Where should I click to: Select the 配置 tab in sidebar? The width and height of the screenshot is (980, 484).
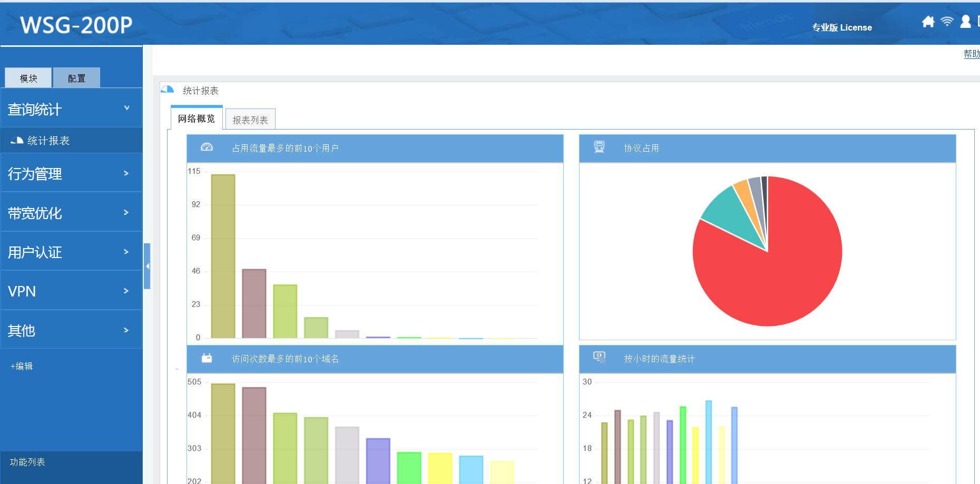click(x=76, y=78)
